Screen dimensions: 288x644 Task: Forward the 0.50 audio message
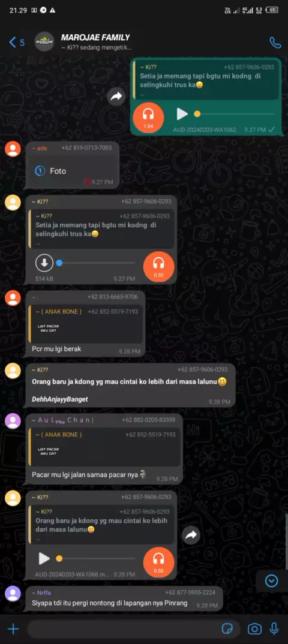(191, 535)
